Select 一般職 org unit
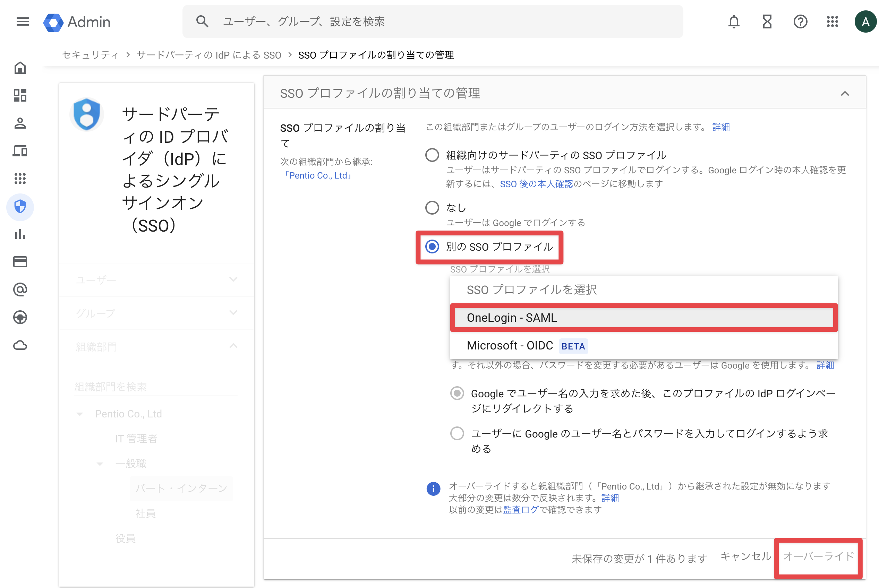879x588 pixels. [130, 464]
